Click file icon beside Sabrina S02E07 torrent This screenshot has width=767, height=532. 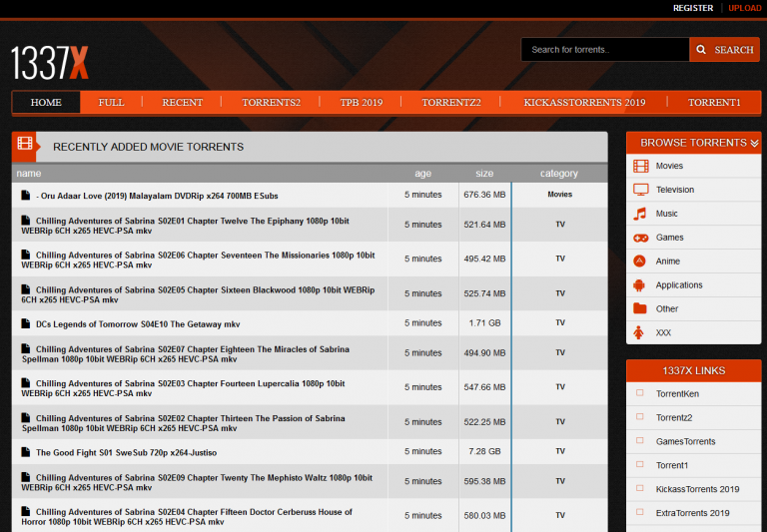(25, 348)
